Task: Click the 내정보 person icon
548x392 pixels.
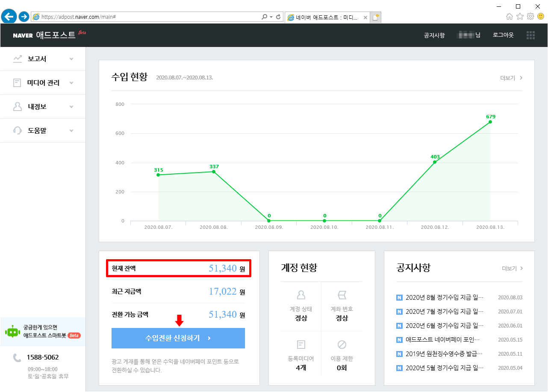Action: pos(18,107)
